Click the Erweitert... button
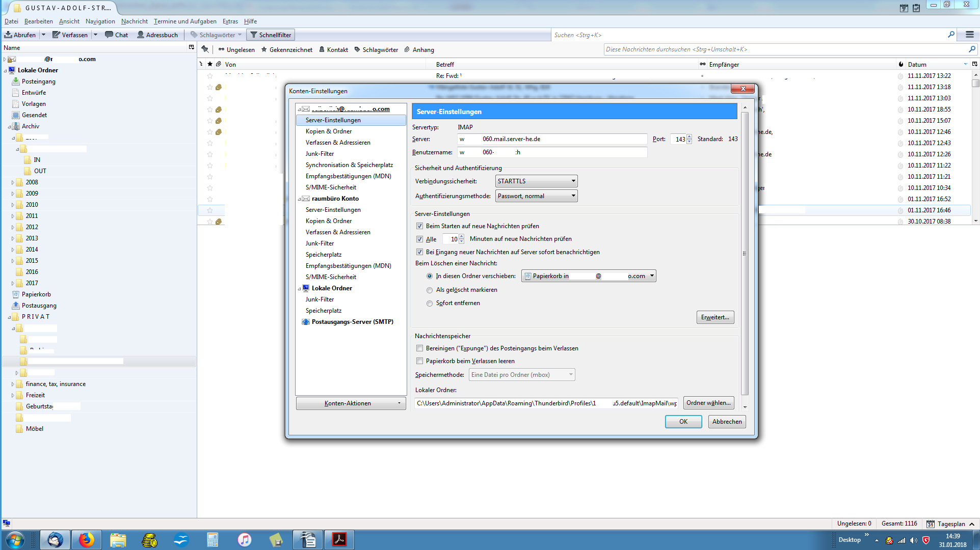Viewport: 980px width, 550px height. (x=714, y=317)
